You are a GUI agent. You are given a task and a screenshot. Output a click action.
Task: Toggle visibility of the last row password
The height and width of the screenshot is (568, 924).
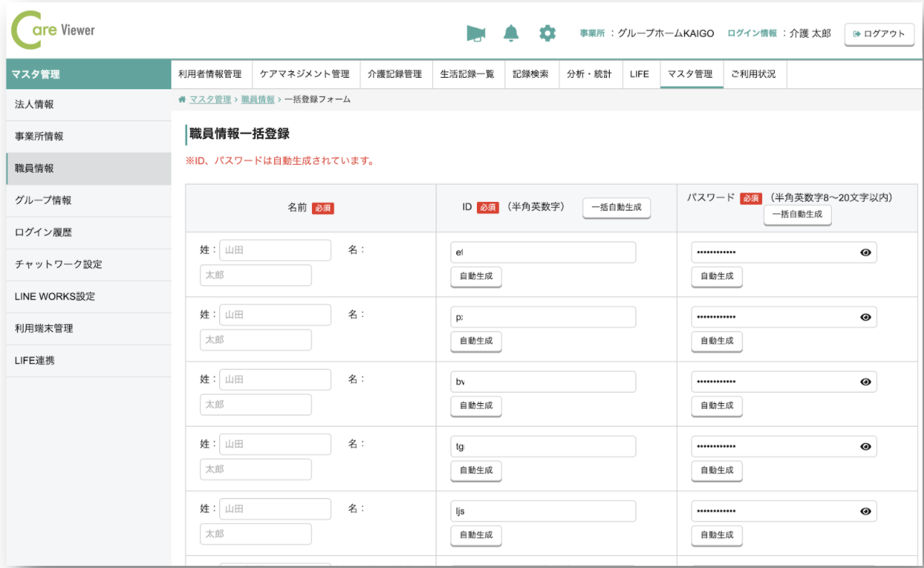point(865,510)
